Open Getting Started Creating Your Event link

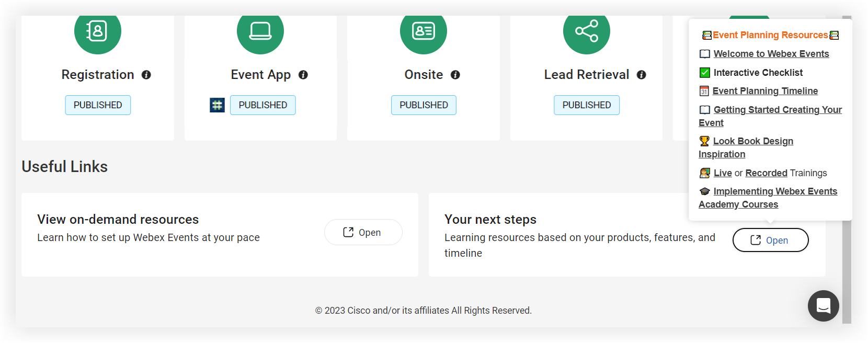pos(770,116)
